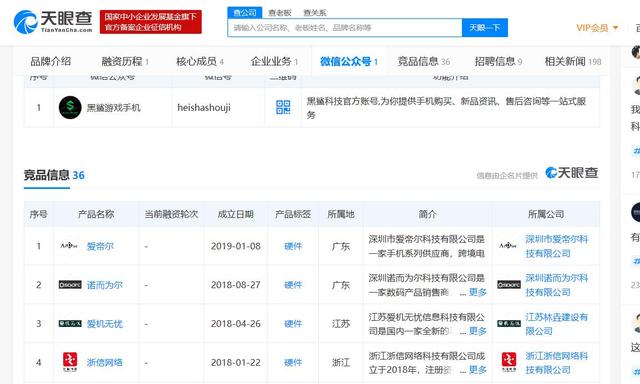
Task: Click the 当前融资轮次 column header
Action: 171,214
